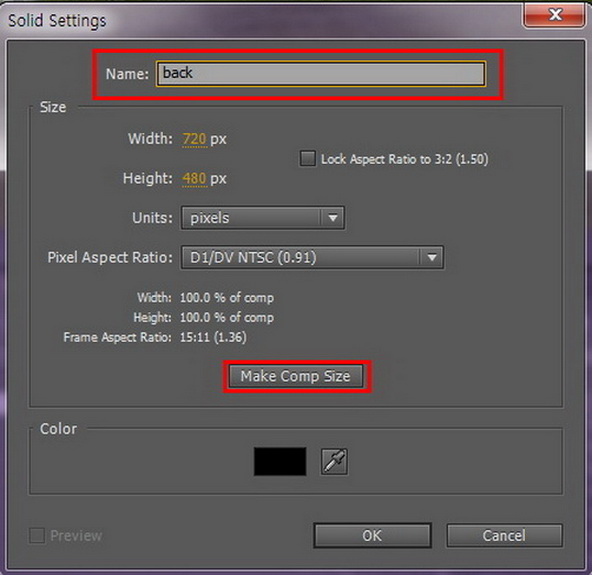Click the Preview label text
The image size is (592, 575).
click(76, 536)
